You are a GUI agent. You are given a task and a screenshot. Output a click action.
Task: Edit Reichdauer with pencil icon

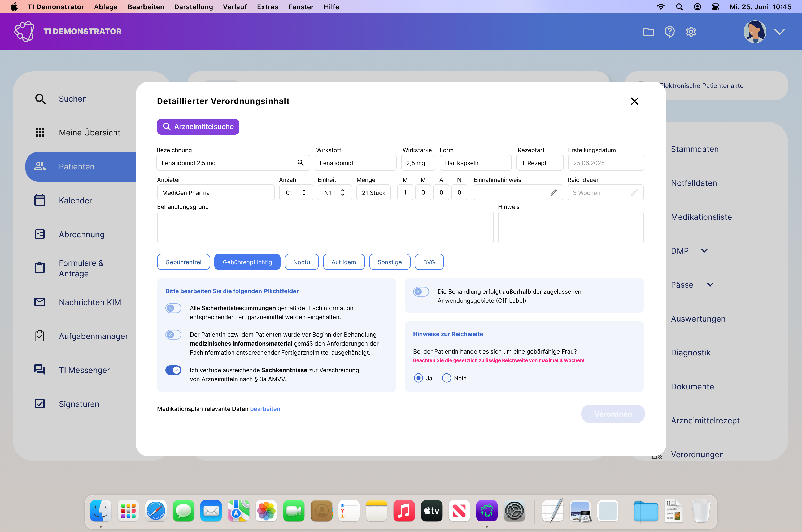634,193
